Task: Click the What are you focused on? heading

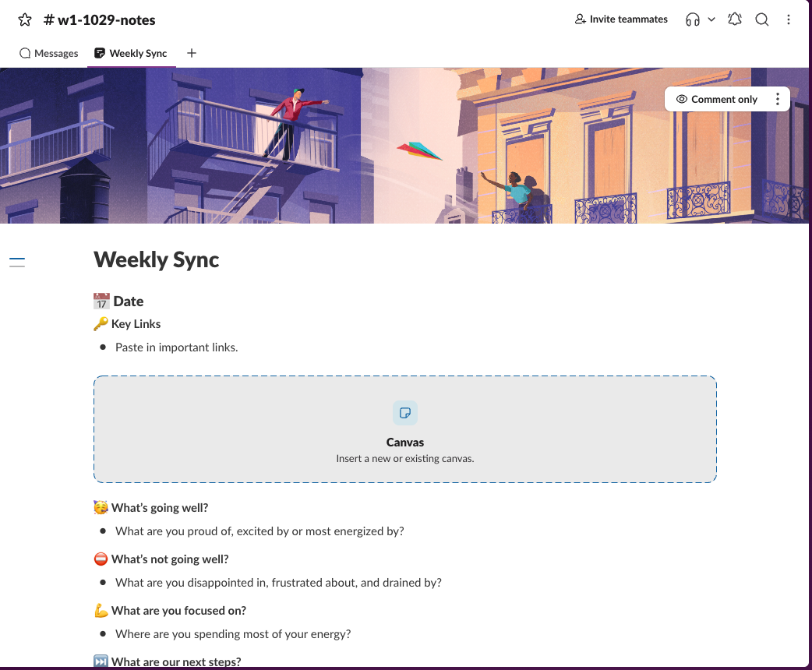Action: click(x=178, y=611)
